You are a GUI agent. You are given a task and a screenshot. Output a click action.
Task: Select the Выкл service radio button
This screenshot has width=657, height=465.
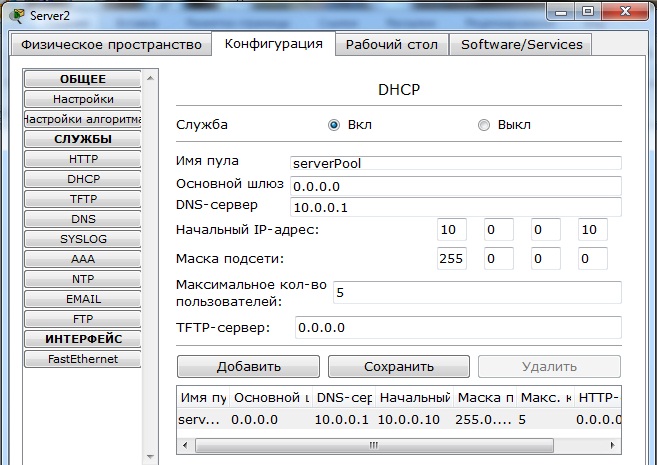coord(484,125)
